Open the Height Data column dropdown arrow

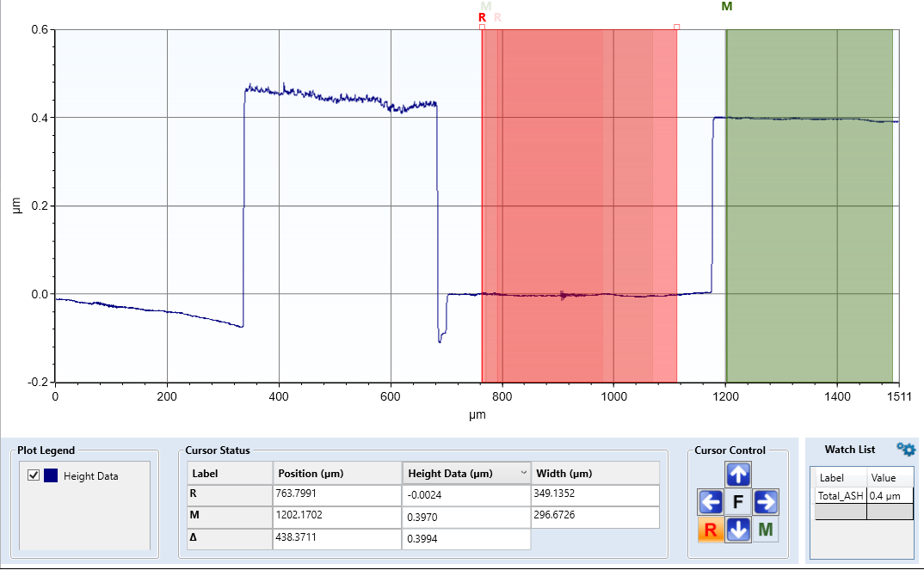(523, 473)
